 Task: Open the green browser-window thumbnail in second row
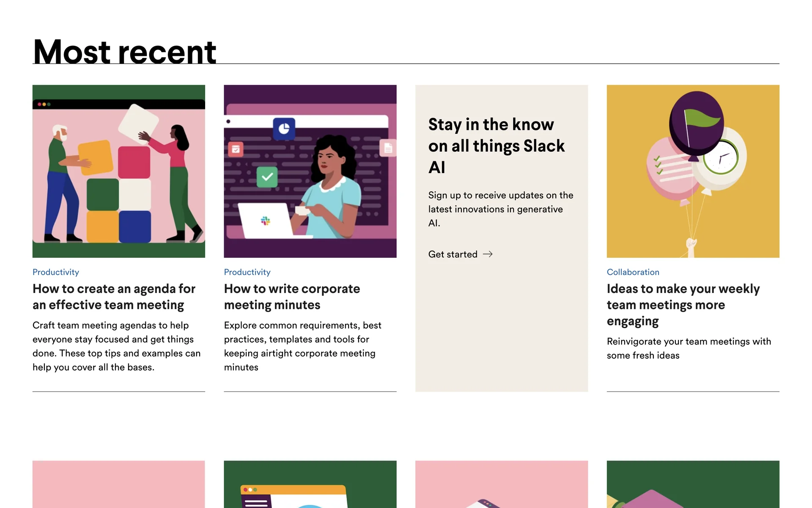pos(310,484)
